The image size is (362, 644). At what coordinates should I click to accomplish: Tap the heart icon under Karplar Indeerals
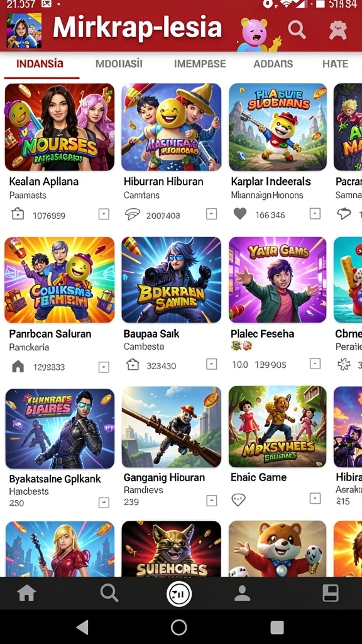239,214
